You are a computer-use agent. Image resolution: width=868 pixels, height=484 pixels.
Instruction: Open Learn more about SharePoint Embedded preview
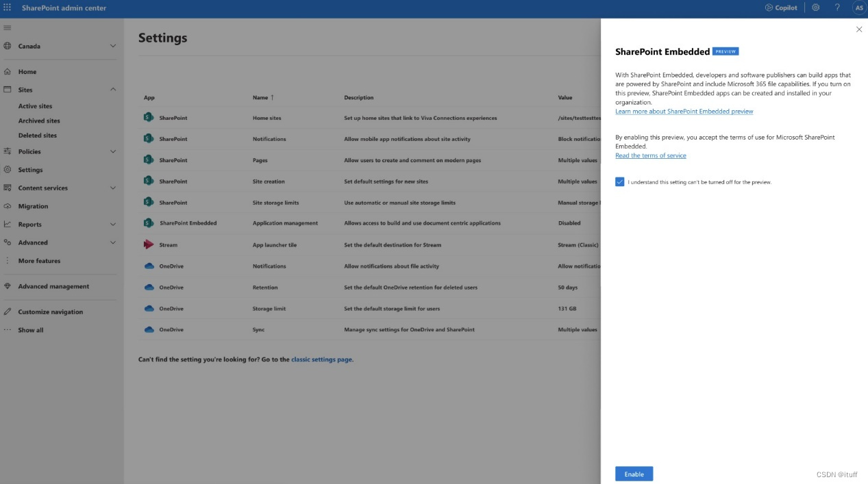684,112
